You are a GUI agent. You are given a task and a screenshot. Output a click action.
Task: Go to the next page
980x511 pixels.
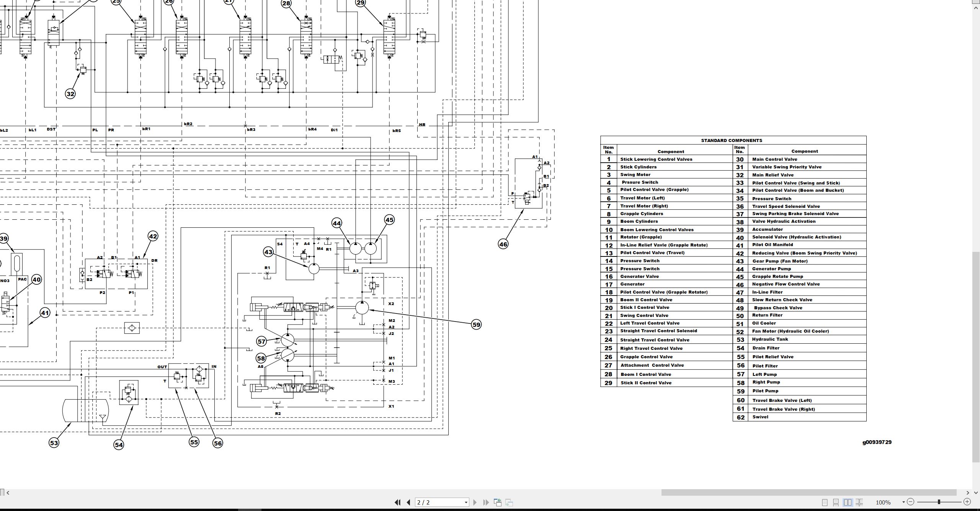click(475, 502)
